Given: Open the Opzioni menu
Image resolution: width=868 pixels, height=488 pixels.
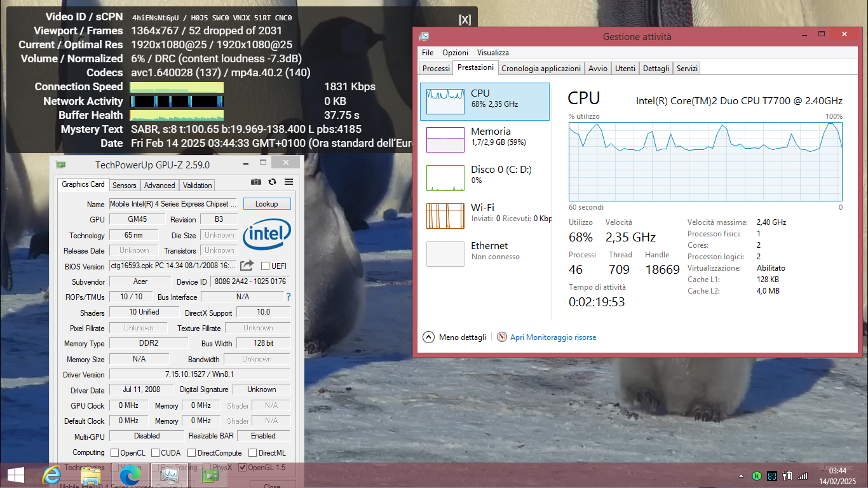Looking at the screenshot, I should click(x=455, y=53).
